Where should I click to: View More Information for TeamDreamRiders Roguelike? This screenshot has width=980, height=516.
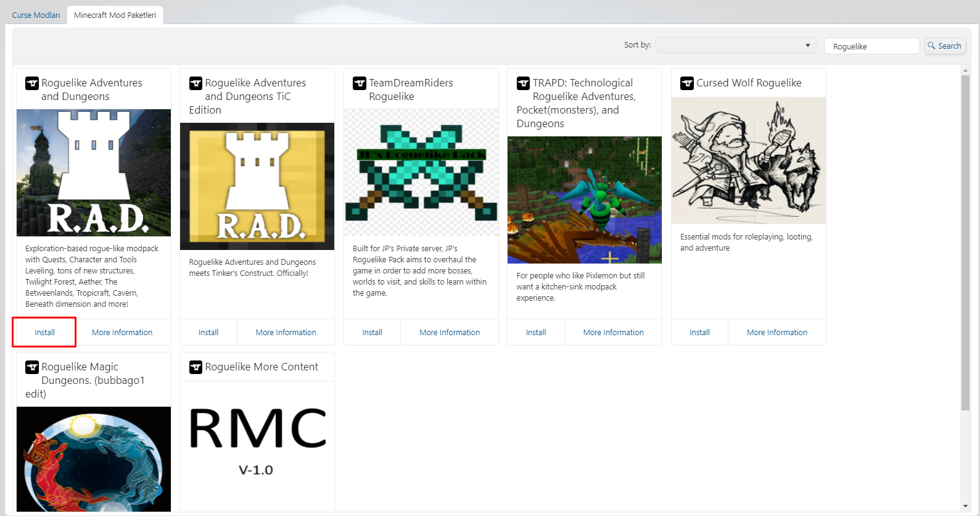tap(449, 332)
